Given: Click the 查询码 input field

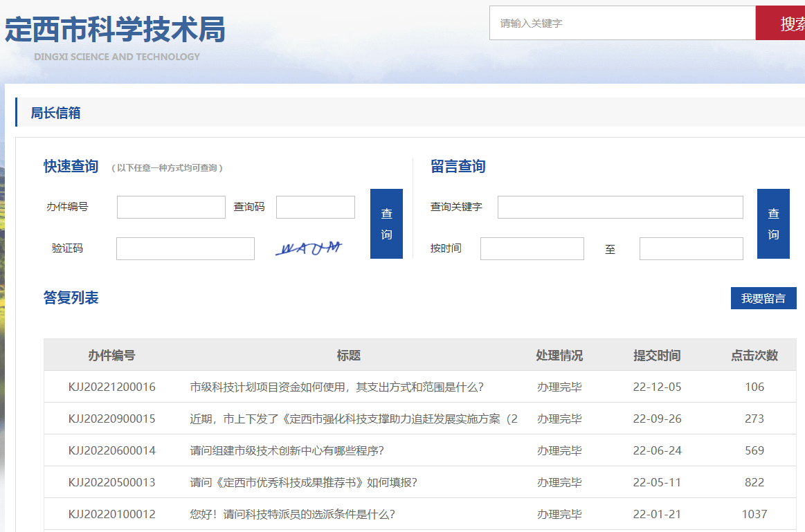Looking at the screenshot, I should coord(315,206).
